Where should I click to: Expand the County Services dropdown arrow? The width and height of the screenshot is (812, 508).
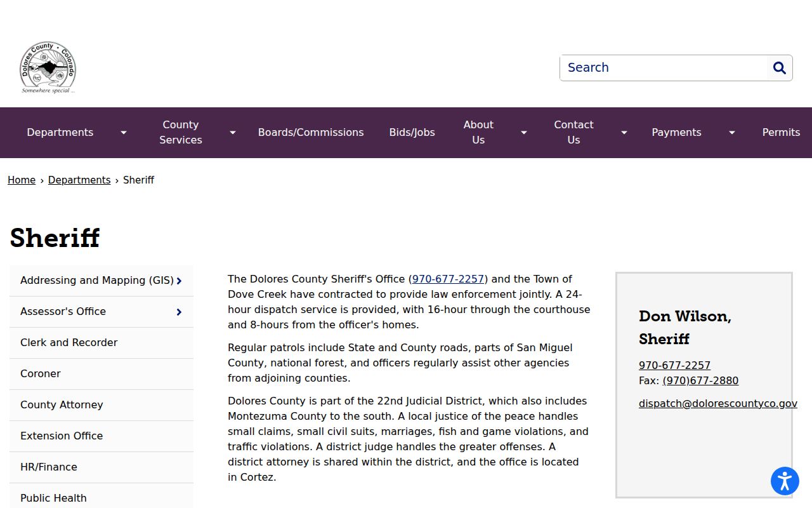(x=233, y=133)
